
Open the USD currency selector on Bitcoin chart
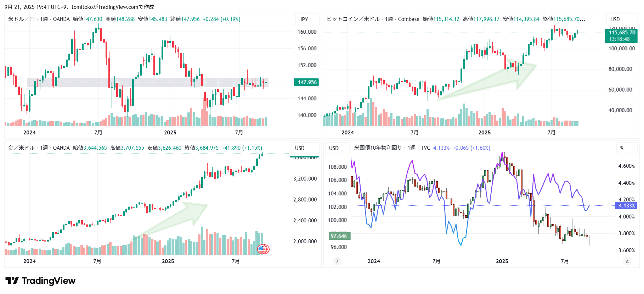coord(615,20)
